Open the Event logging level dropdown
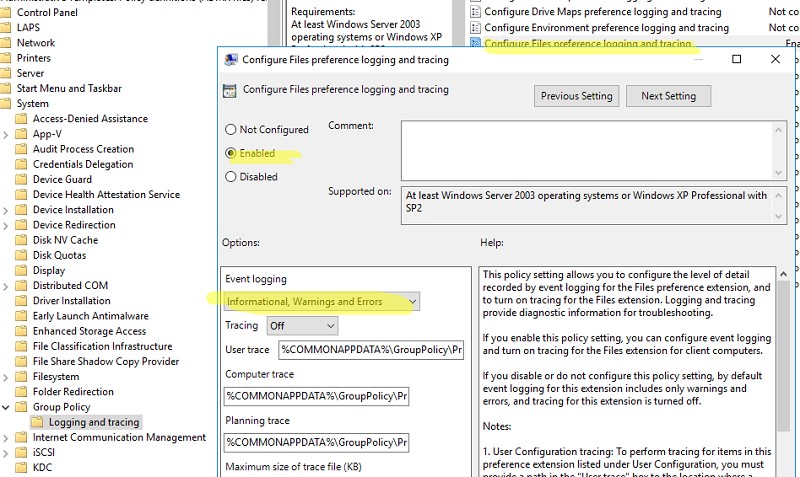The width and height of the screenshot is (800, 477). point(321,301)
